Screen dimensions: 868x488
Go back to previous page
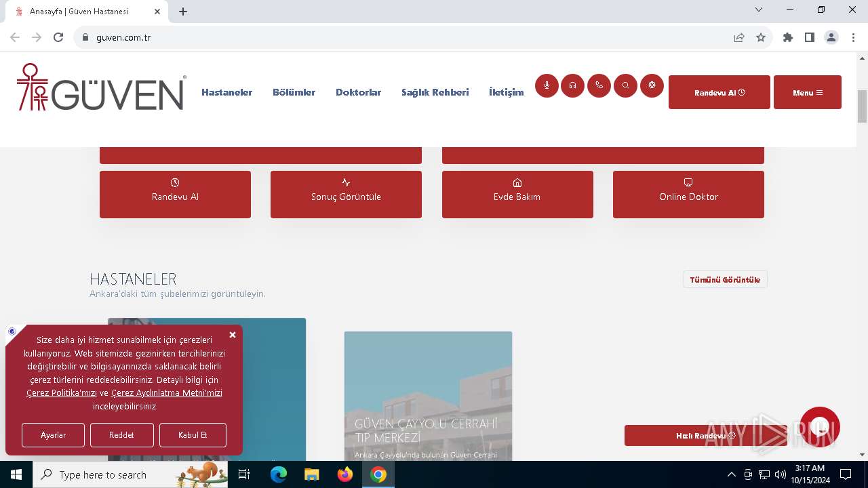pyautogui.click(x=15, y=37)
